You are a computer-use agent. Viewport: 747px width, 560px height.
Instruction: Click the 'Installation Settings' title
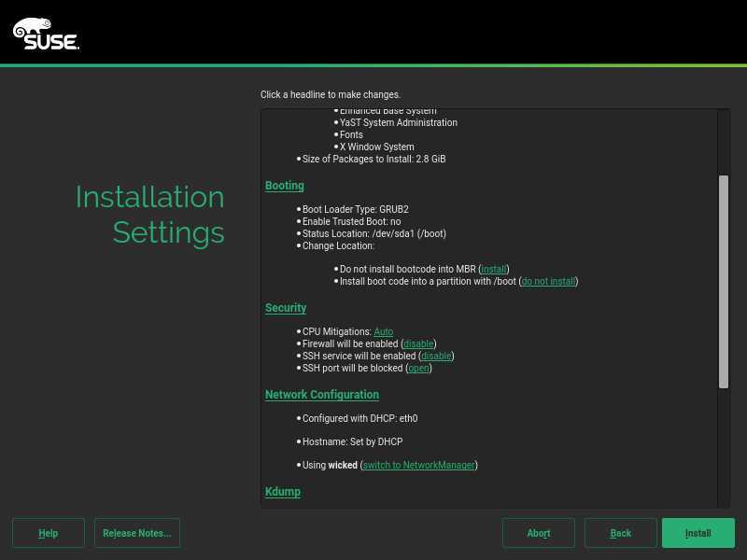coord(149,215)
